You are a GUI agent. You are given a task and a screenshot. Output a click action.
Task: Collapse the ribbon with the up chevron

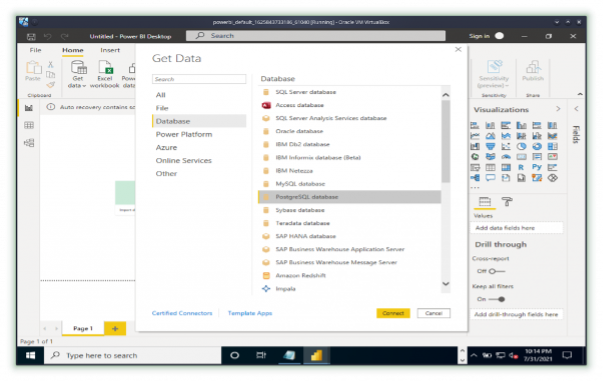(x=580, y=94)
